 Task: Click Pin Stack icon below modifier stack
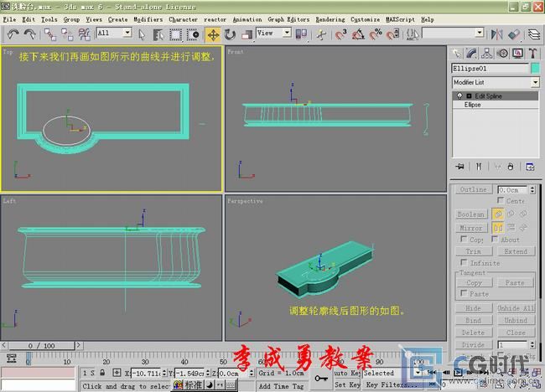click(459, 167)
